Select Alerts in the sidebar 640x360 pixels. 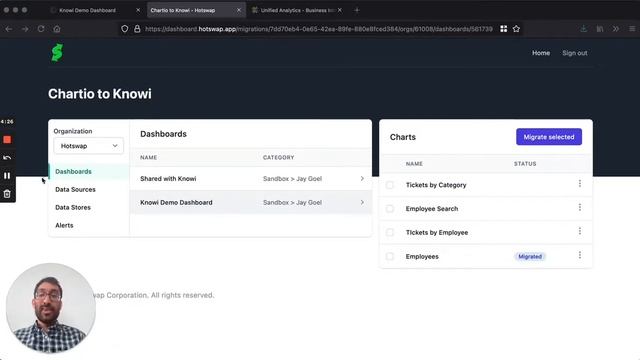(64, 225)
